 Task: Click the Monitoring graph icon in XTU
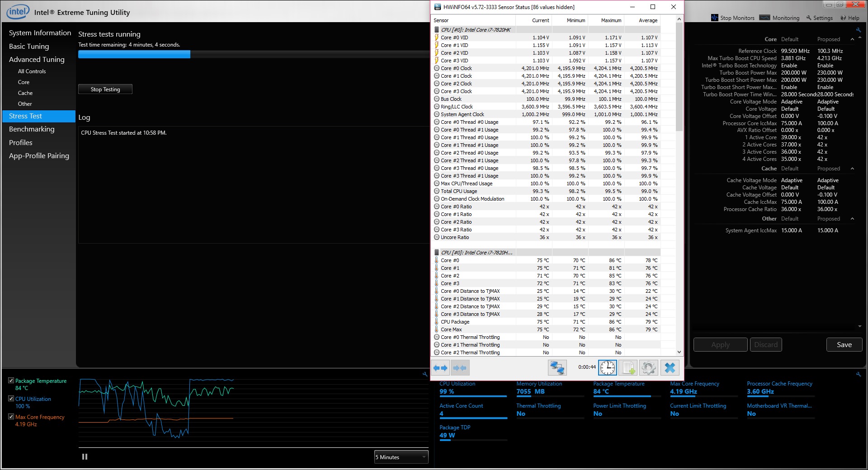coord(764,18)
